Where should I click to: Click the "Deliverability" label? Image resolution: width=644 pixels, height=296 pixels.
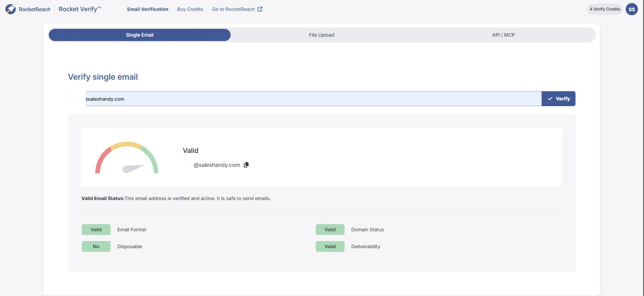366,246
